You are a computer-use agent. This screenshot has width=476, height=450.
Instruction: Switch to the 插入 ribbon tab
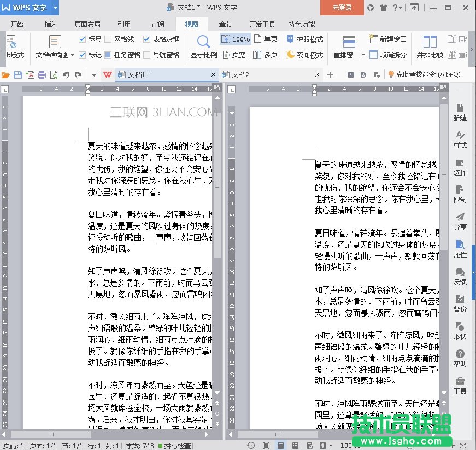(51, 25)
